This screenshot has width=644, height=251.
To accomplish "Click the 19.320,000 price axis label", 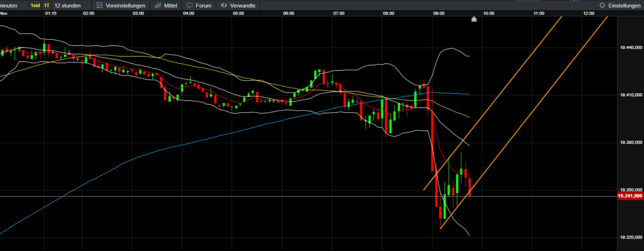I will pos(631,238).
